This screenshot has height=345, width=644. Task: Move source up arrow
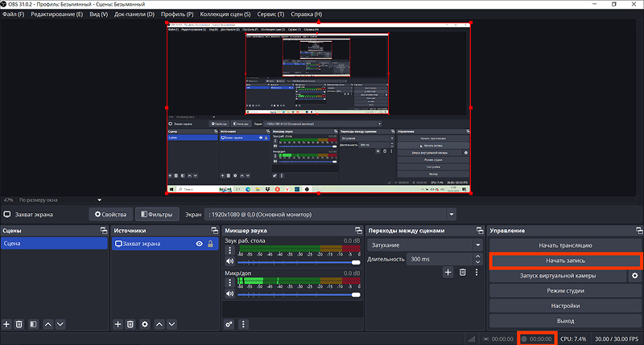159,324
